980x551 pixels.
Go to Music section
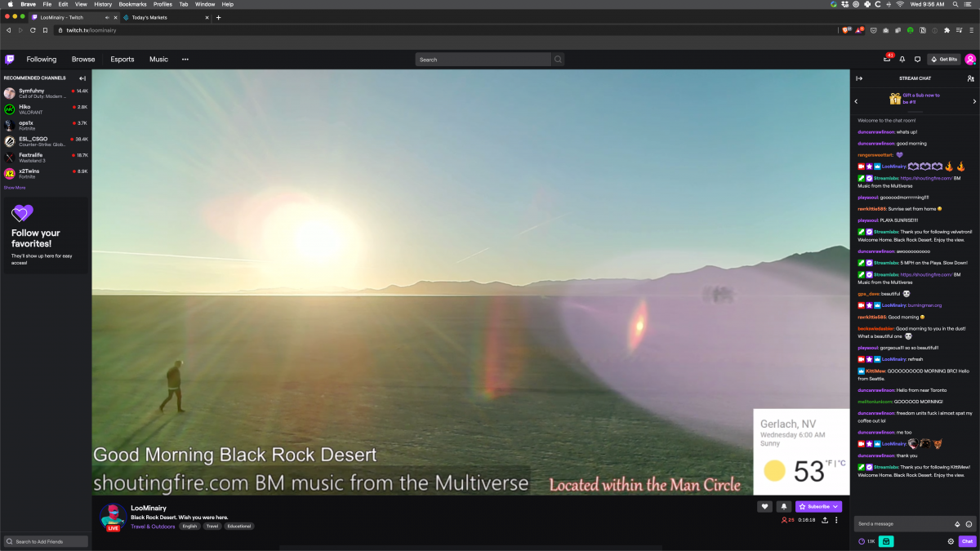click(x=158, y=59)
